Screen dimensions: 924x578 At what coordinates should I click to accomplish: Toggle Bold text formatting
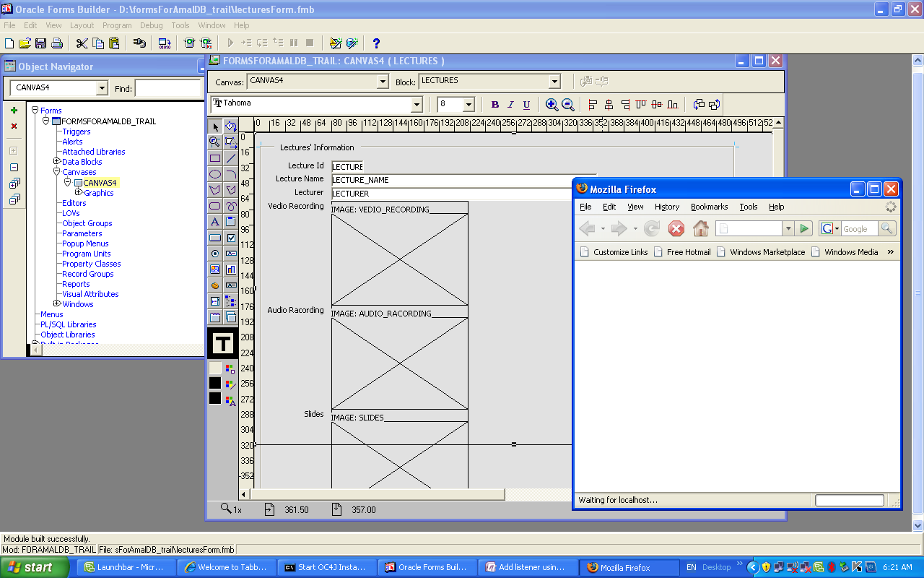click(494, 105)
